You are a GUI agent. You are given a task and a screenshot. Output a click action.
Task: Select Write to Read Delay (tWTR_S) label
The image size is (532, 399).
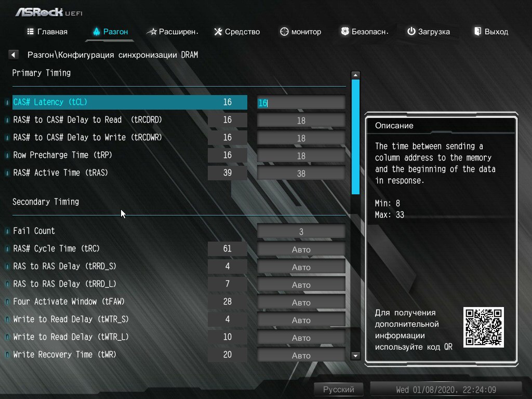point(71,320)
